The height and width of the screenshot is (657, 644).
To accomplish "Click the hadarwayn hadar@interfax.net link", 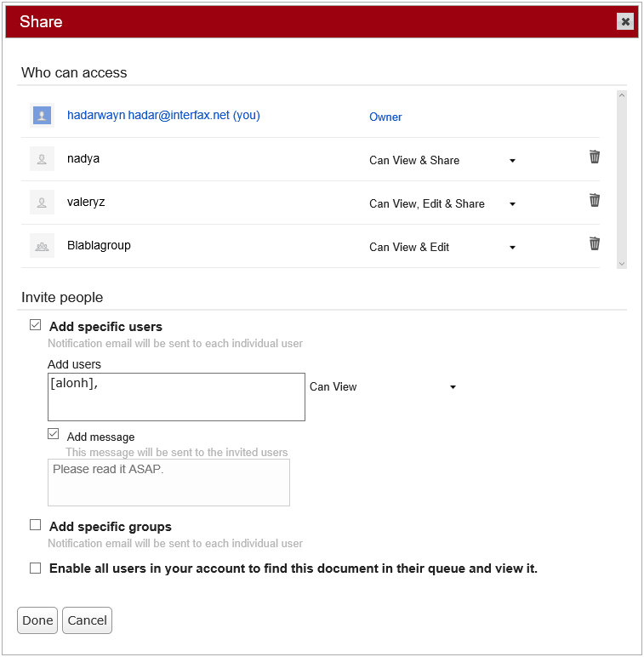I will 163,115.
